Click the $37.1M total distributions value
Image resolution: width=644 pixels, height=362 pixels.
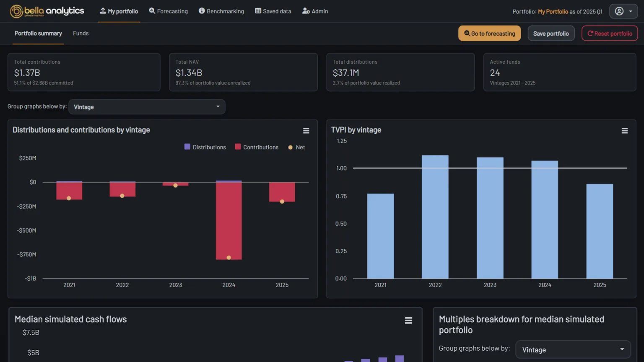pyautogui.click(x=346, y=73)
